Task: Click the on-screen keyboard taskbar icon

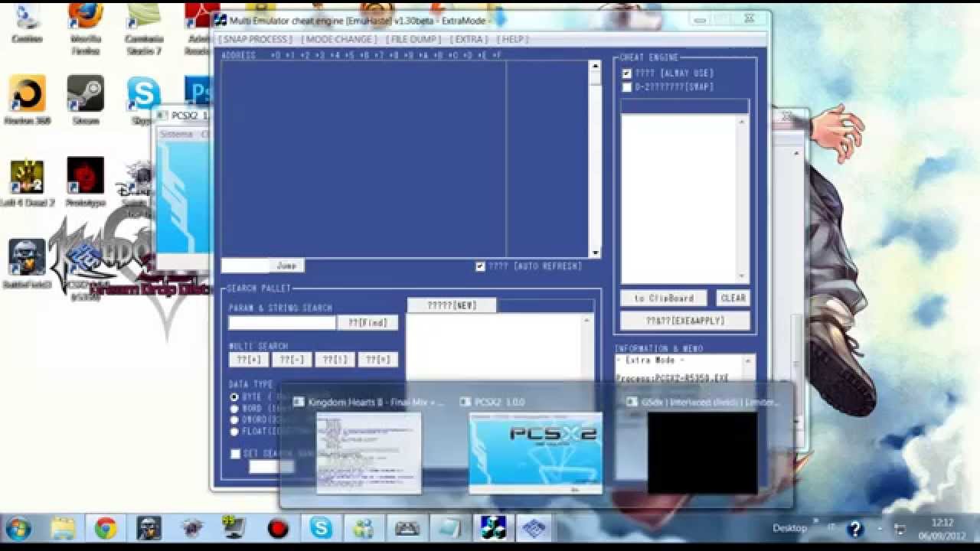Action: pyautogui.click(x=407, y=529)
